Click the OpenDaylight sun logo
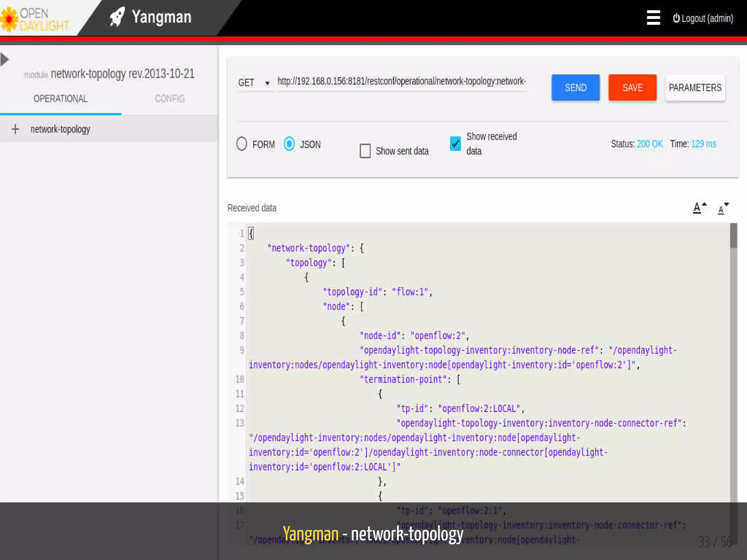The image size is (747, 560). pos(9,19)
